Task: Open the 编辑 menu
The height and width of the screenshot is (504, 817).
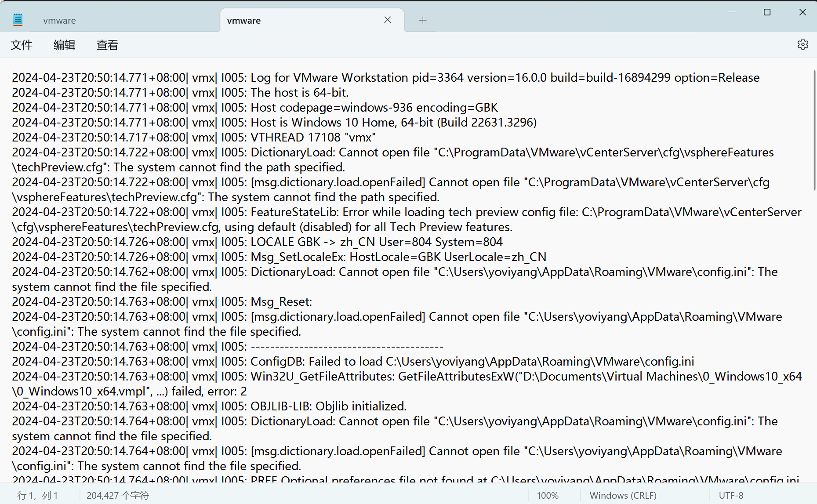Action: tap(64, 45)
